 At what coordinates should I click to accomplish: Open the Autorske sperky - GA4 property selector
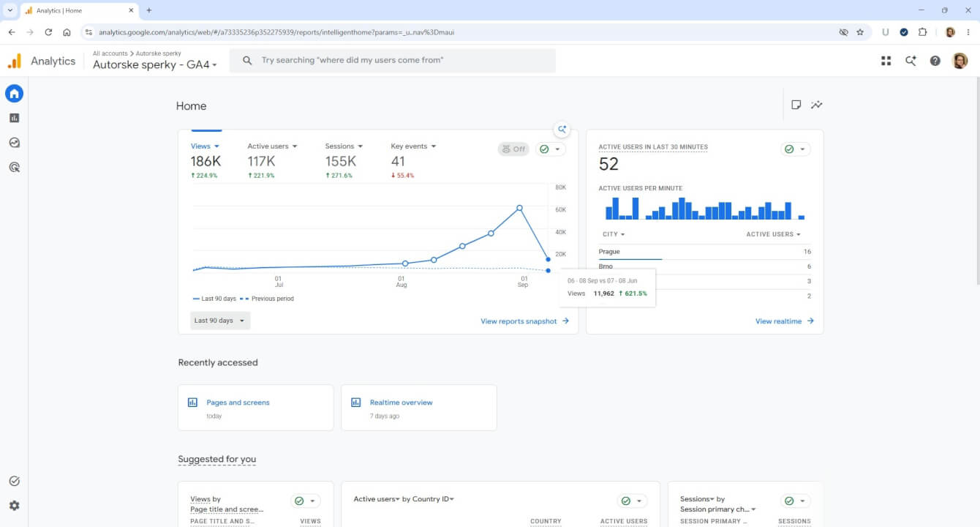(x=155, y=65)
